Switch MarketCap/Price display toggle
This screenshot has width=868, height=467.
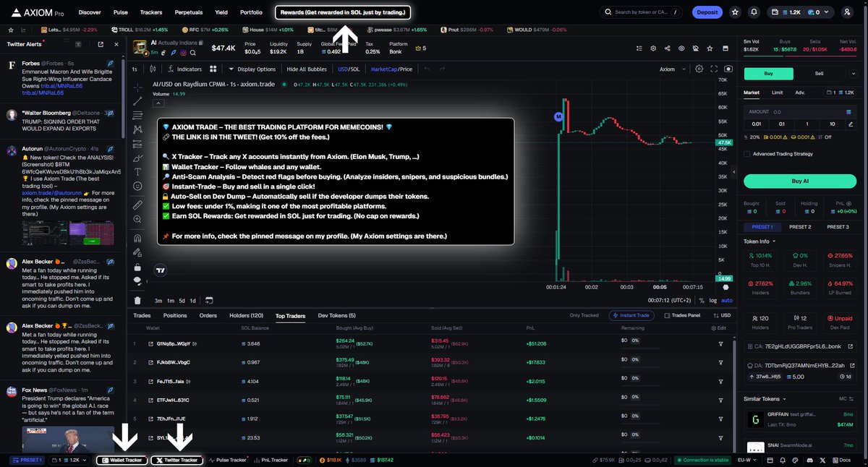click(391, 69)
